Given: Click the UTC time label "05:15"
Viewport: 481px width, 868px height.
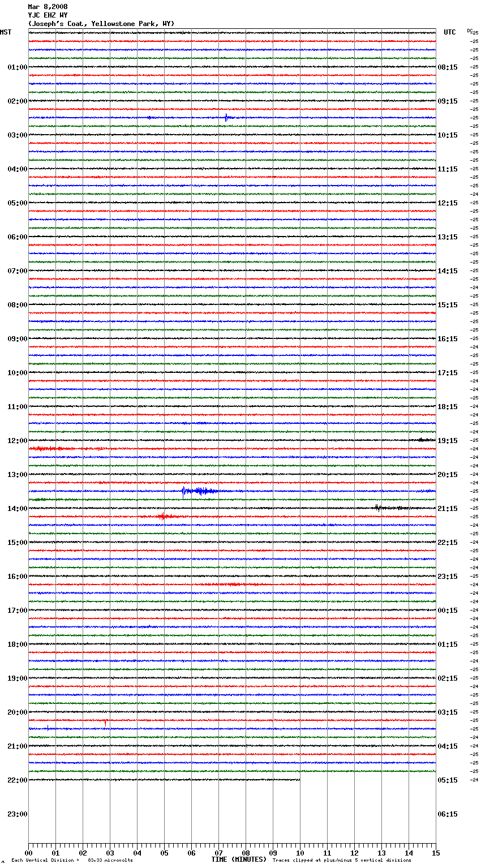Looking at the screenshot, I should click(x=448, y=780).
